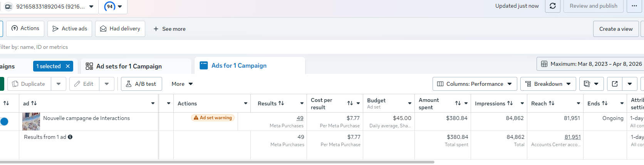The width and height of the screenshot is (644, 165).
Task: Select the Active ads filter
Action: coord(70,29)
